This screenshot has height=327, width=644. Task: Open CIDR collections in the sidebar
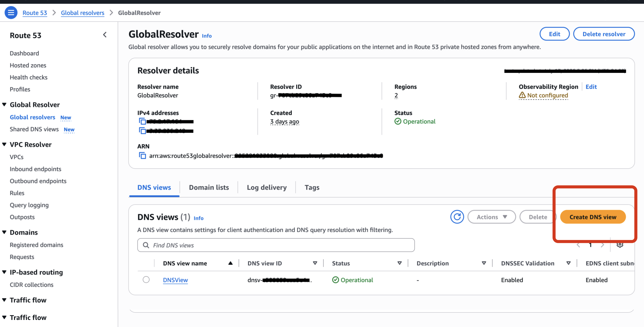pos(31,285)
